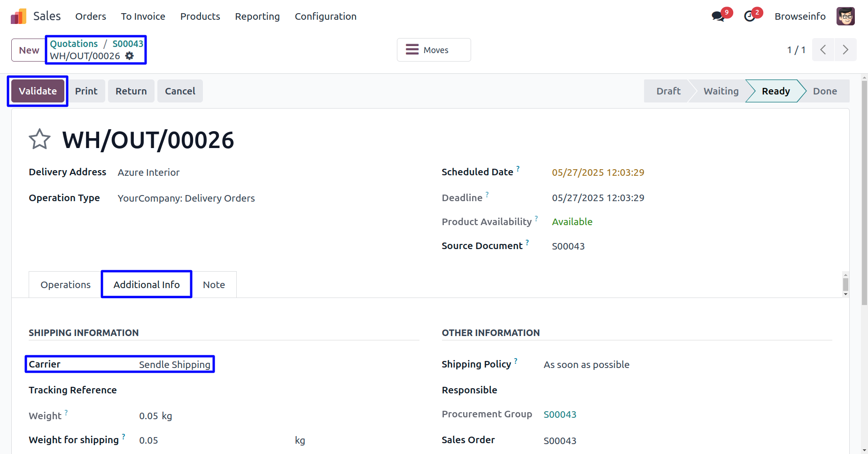Switch to the Note tab
The height and width of the screenshot is (454, 868).
214,285
